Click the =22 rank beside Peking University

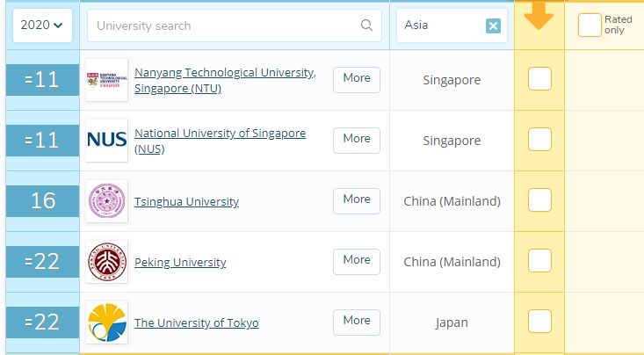tap(43, 262)
